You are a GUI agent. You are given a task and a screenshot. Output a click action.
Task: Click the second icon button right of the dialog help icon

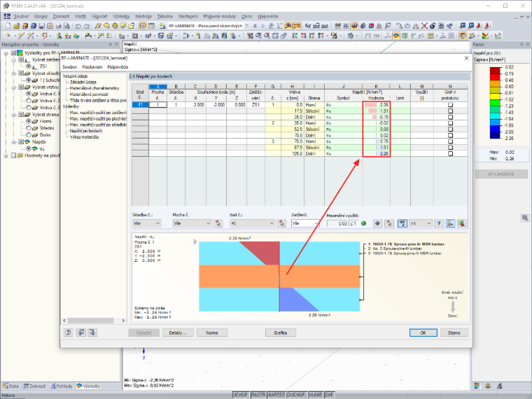point(81,332)
